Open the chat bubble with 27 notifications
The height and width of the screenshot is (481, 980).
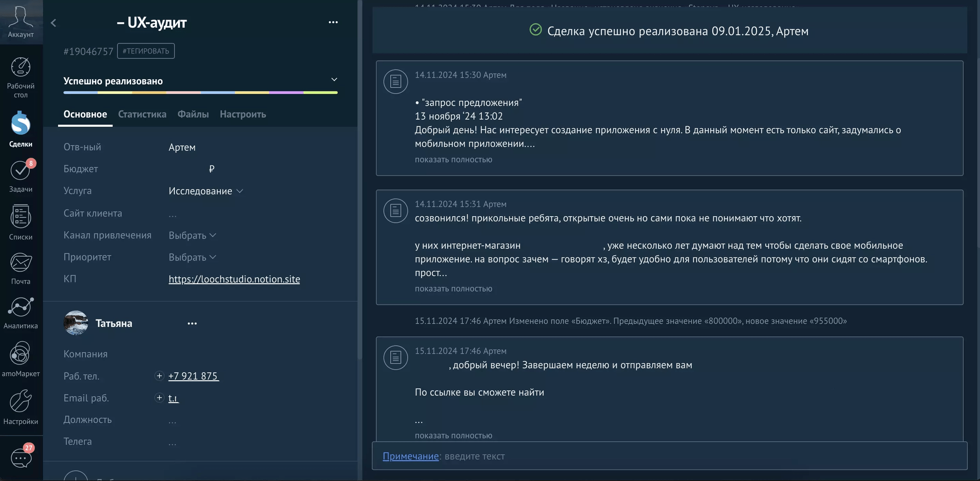21,458
